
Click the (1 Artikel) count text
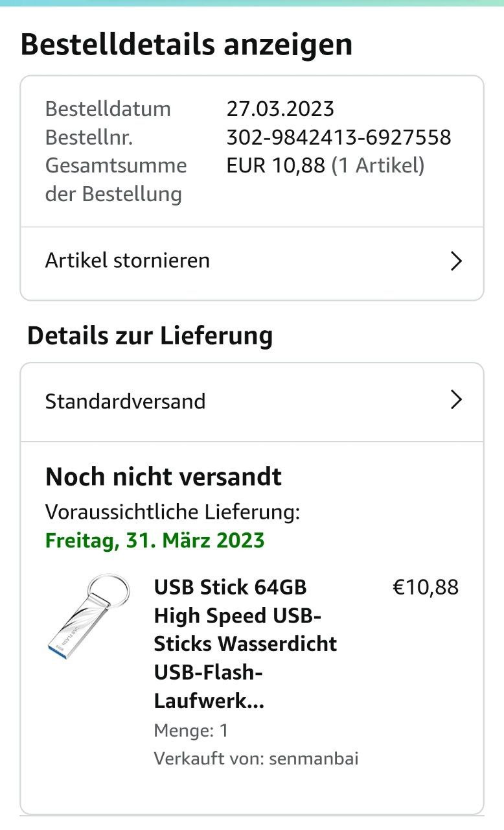pos(378,166)
